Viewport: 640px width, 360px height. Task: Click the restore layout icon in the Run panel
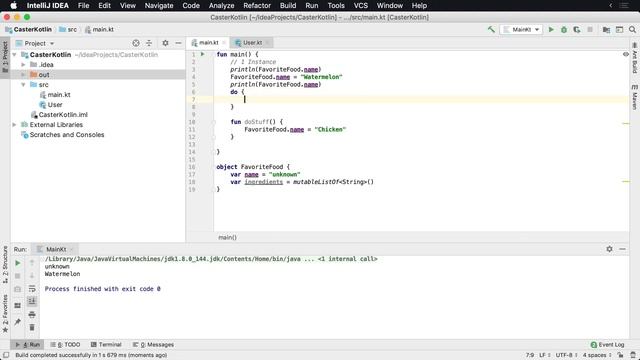click(x=18, y=305)
